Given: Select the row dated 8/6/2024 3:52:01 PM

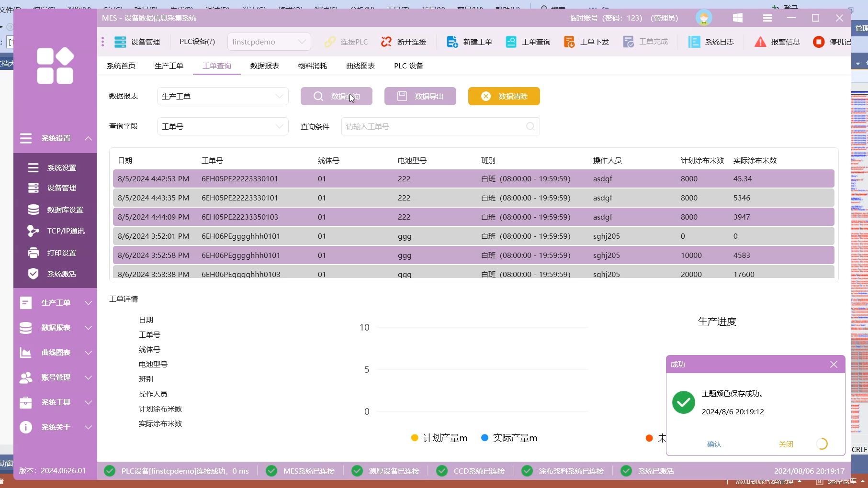Looking at the screenshot, I should click(x=473, y=236).
